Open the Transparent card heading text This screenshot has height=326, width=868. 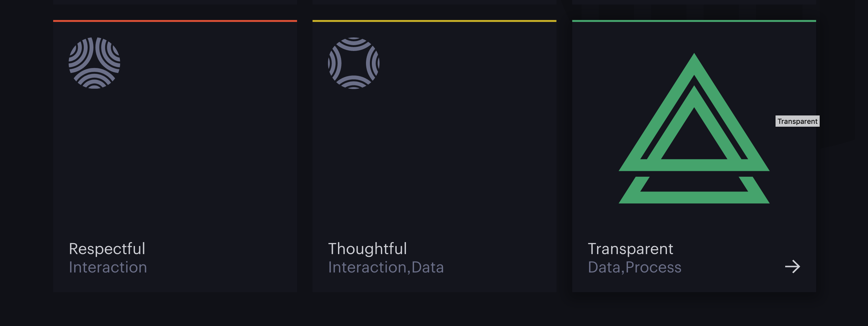630,249
